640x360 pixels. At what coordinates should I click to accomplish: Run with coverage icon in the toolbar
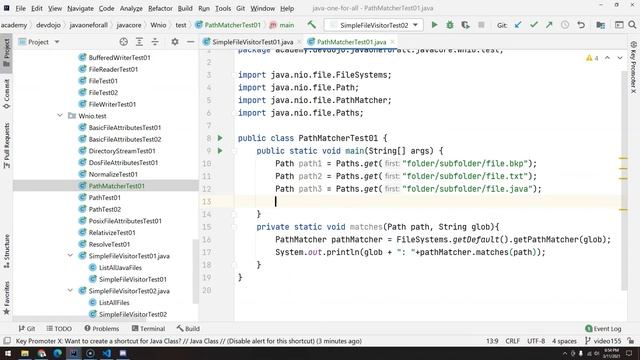coord(465,25)
